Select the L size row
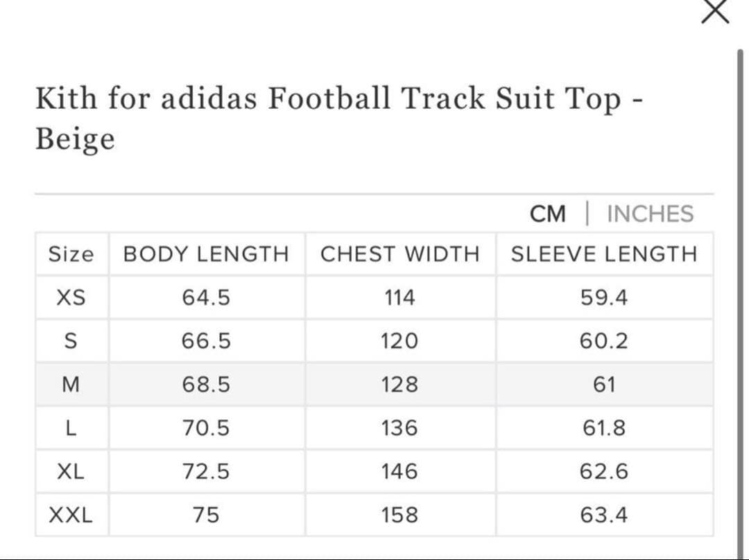Viewport: 749px width, 560px height. [x=71, y=428]
